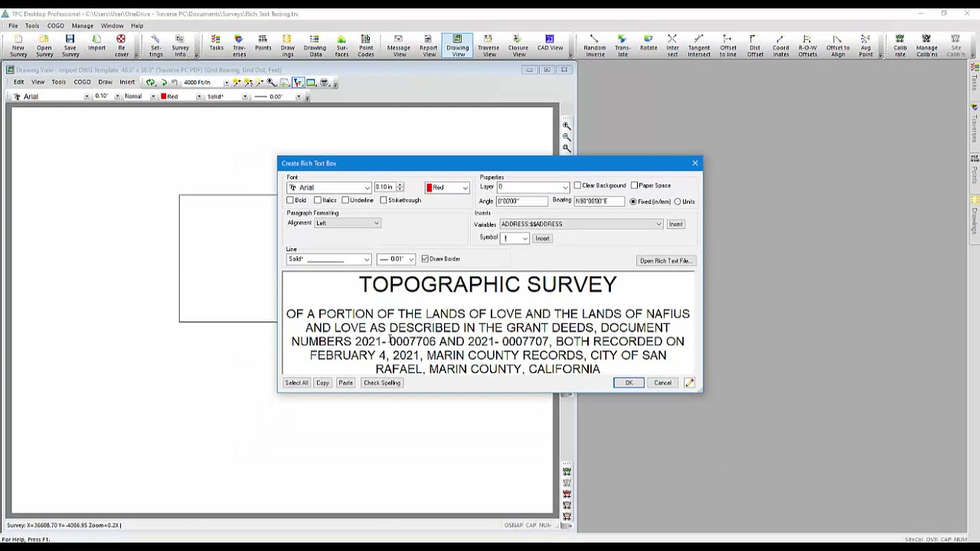Cancel the Create Rich Text Box dialog
The width and height of the screenshot is (980, 551).
point(662,383)
